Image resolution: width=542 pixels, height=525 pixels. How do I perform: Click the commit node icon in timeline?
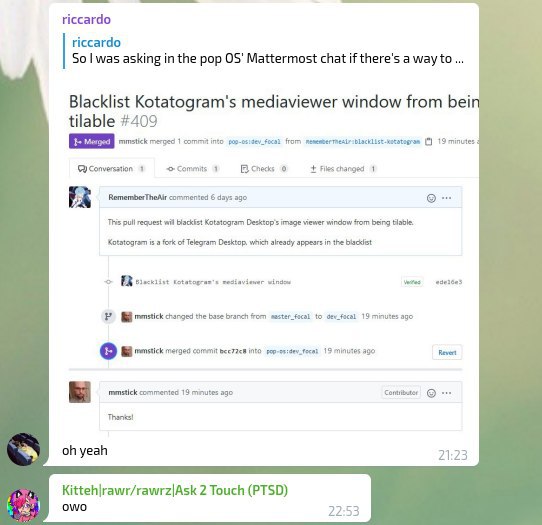click(109, 282)
